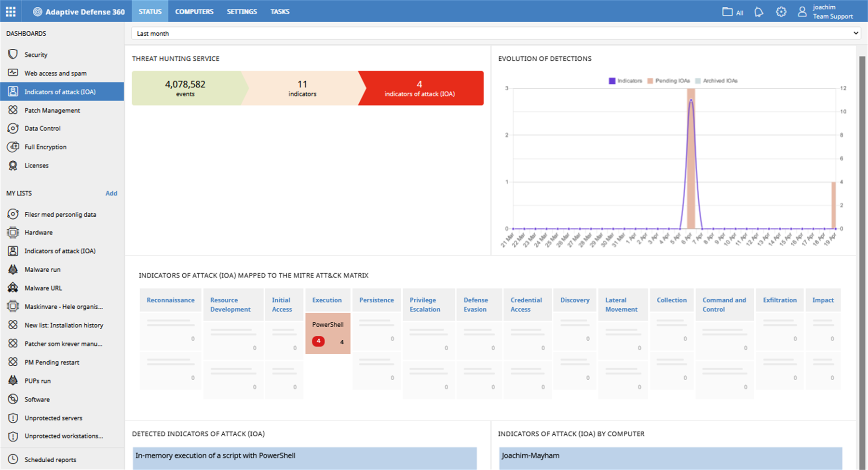This screenshot has width=868, height=470.
Task: Switch to the TASKS tab
Action: coord(280,12)
